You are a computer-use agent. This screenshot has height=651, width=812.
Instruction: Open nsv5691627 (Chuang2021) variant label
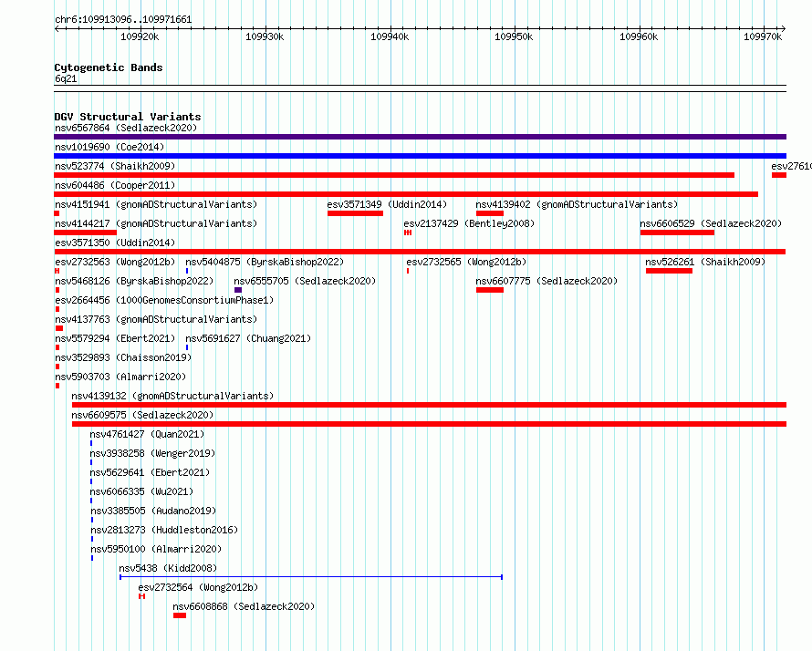coord(248,338)
